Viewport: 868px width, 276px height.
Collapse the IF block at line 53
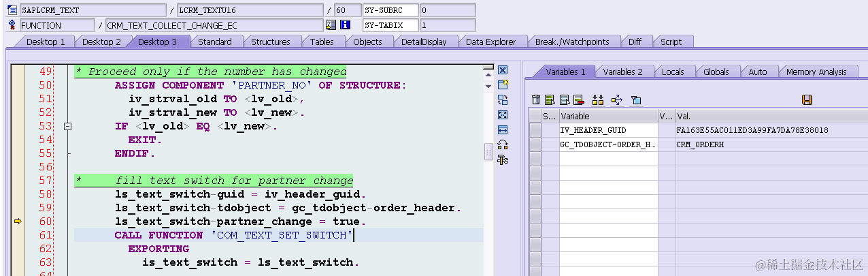pyautogui.click(x=67, y=126)
